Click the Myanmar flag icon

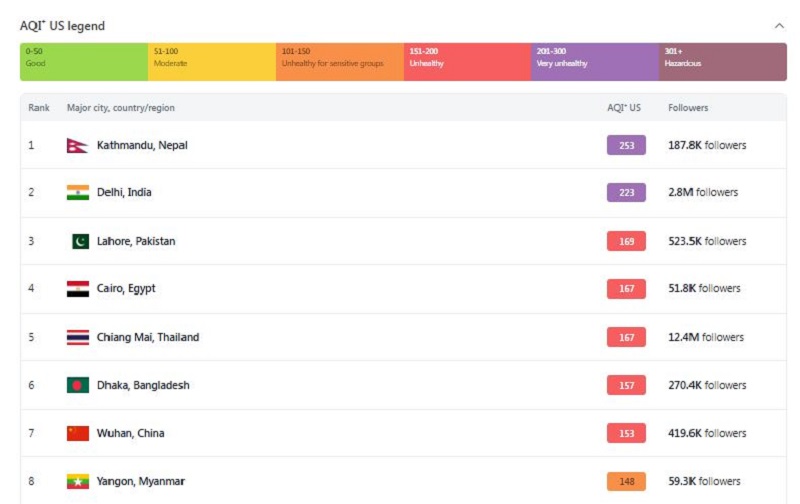[x=78, y=481]
